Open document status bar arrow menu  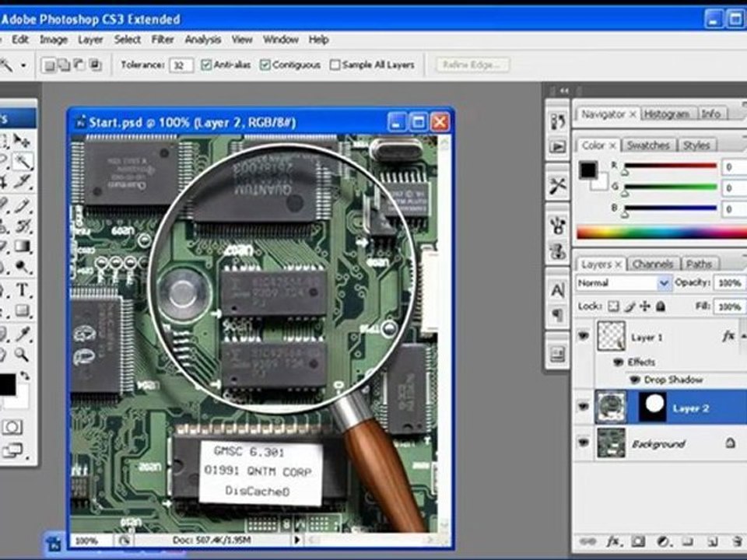298,540
